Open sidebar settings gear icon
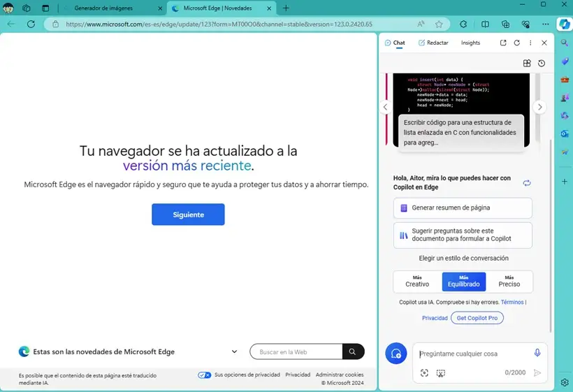 coord(564,382)
